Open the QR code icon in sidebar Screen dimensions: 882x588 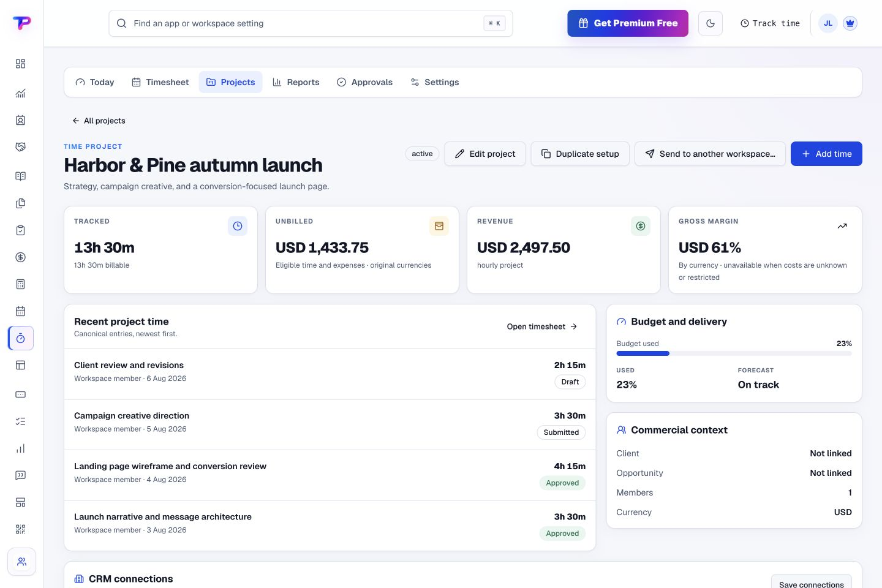pyautogui.click(x=20, y=529)
